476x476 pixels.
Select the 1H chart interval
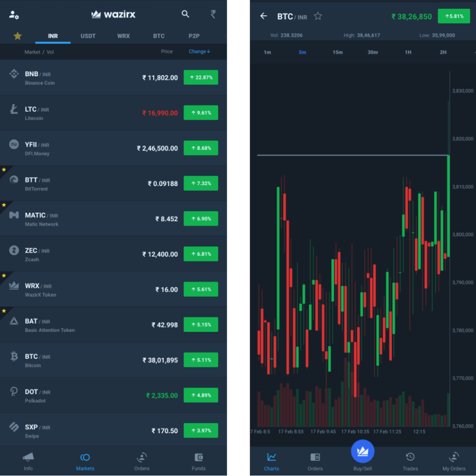click(x=408, y=53)
